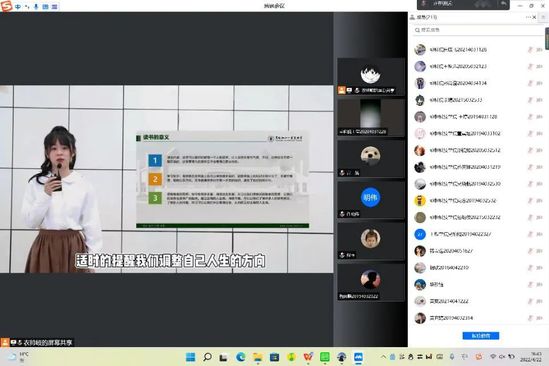Click muted mic icon in 20194032314 row

[x=530, y=318]
